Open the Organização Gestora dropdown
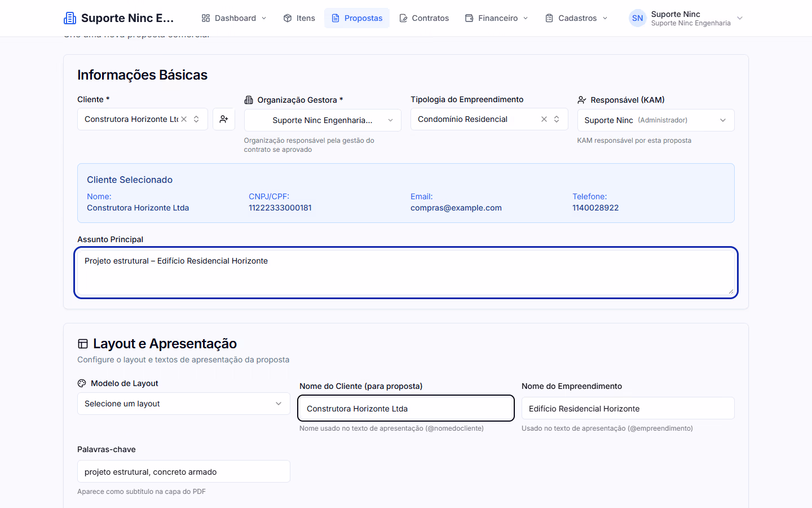This screenshot has width=812, height=508. [x=323, y=120]
